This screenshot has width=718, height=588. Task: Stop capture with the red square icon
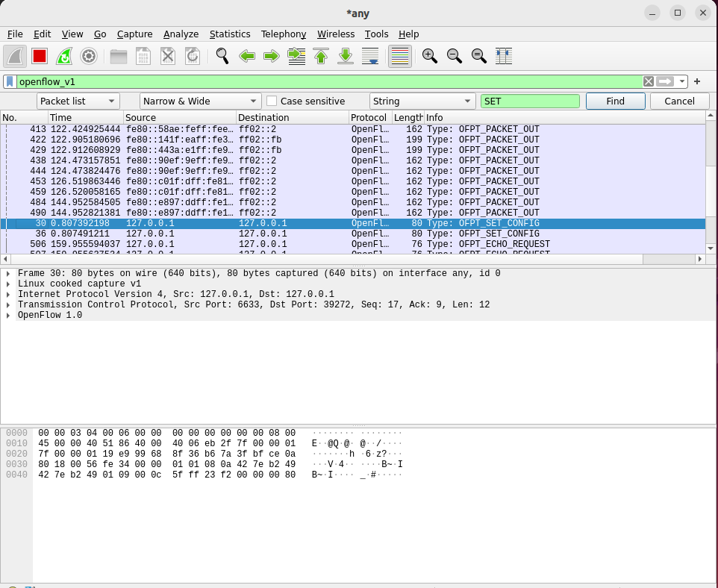(40, 56)
